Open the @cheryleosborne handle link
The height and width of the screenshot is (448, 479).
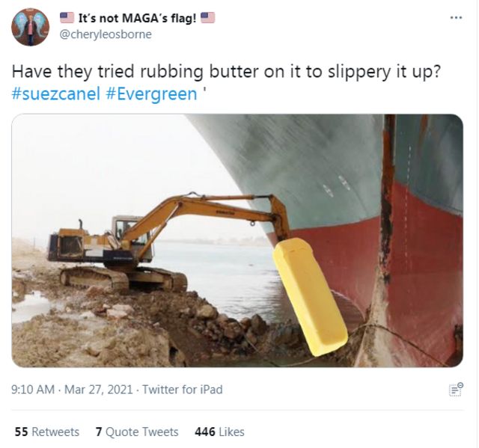106,34
